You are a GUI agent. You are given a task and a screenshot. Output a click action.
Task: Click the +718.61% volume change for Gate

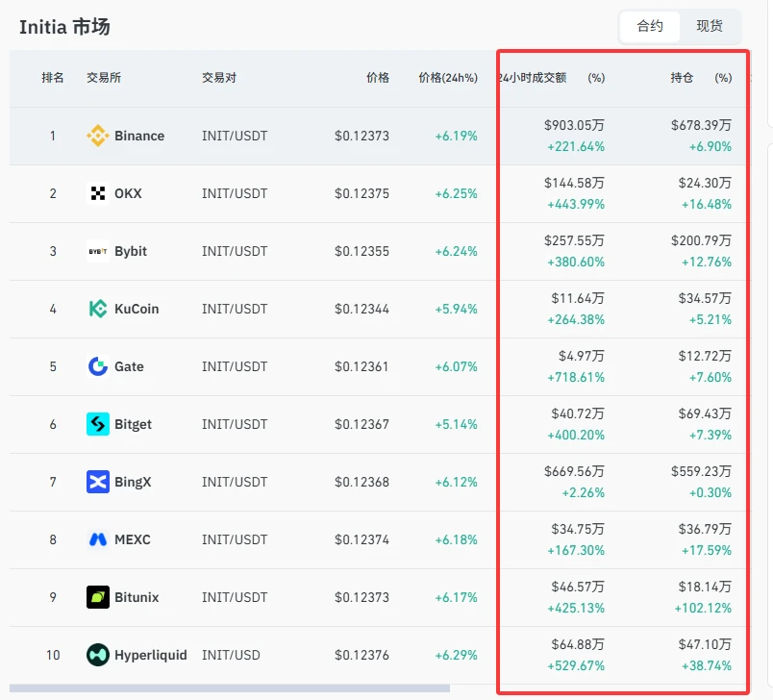coord(576,377)
